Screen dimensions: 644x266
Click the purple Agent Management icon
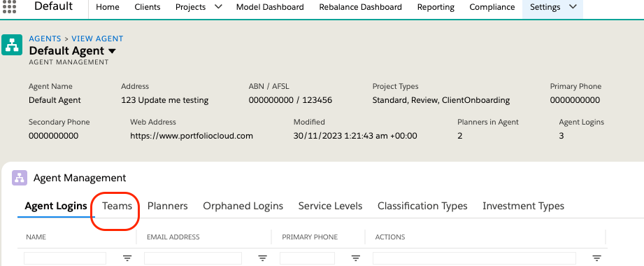pos(20,178)
